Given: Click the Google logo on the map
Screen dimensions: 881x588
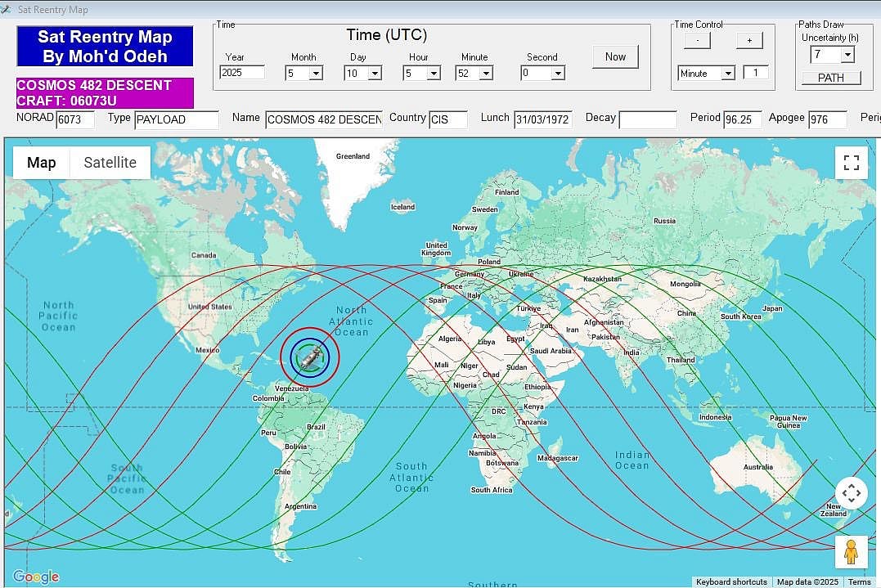Looking at the screenshot, I should (36, 577).
